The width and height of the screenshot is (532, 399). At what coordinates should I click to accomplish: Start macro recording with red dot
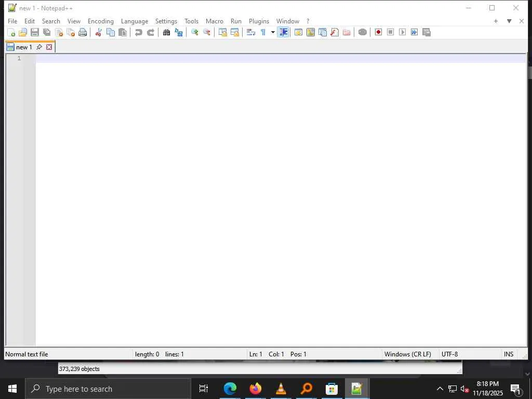378,32
